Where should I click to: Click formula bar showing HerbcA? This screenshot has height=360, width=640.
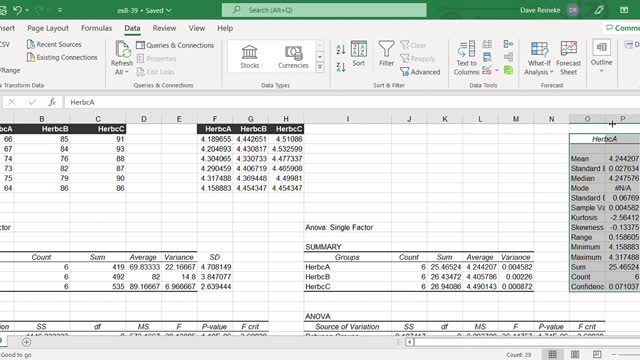[x=352, y=102]
